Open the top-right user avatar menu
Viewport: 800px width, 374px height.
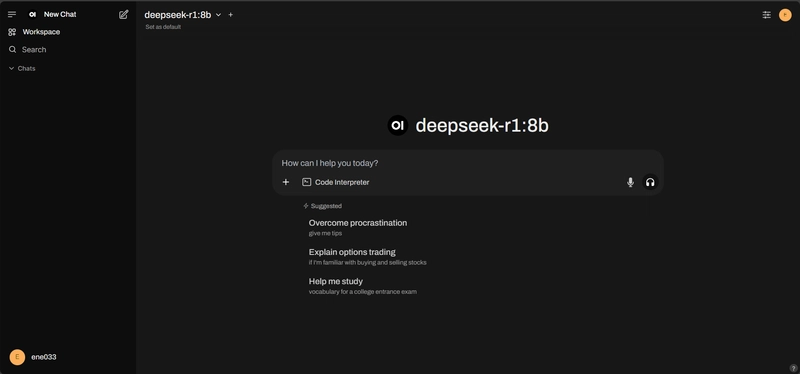coord(785,15)
